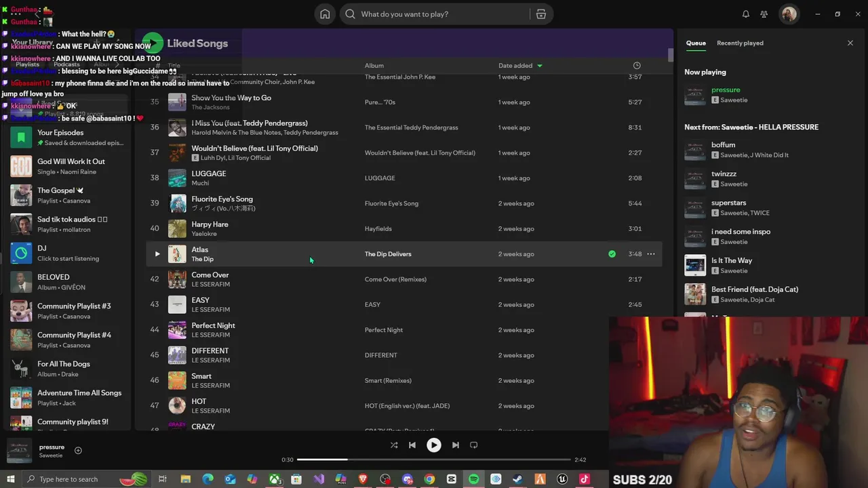This screenshot has height=488, width=868.
Task: Select the track titled EASY
Action: point(200,300)
